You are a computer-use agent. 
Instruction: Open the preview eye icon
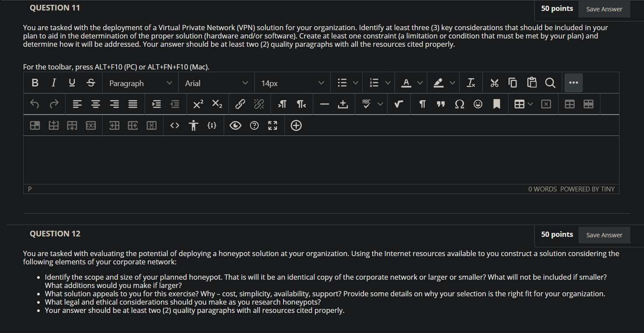coord(235,125)
